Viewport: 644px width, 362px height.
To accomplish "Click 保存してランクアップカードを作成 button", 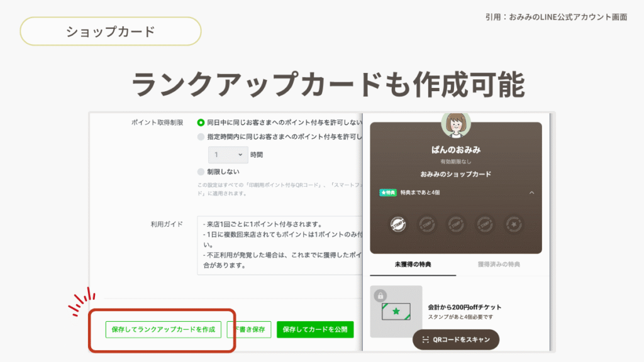I will (163, 329).
